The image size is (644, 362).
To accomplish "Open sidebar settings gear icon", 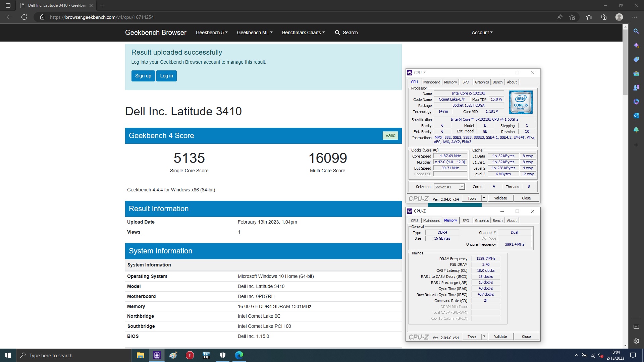I will [636, 341].
